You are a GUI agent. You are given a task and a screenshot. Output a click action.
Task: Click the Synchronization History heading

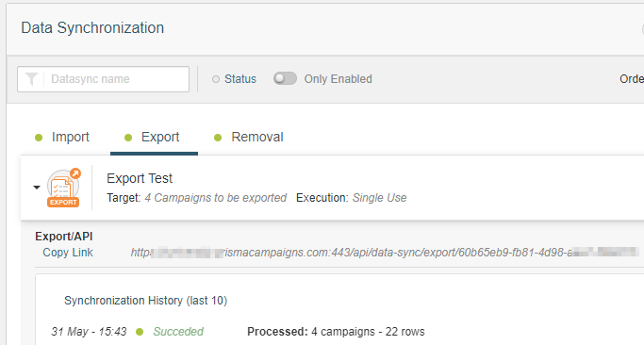[146, 301]
